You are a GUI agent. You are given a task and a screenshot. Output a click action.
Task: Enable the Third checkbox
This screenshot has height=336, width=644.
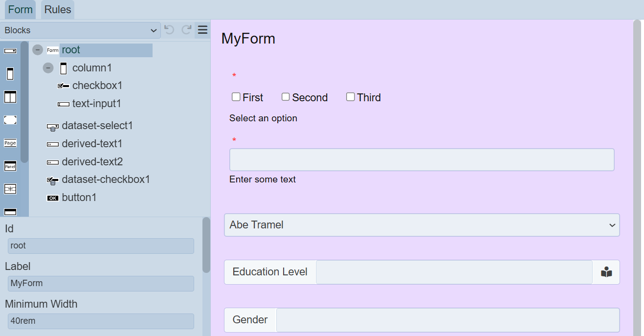point(351,97)
